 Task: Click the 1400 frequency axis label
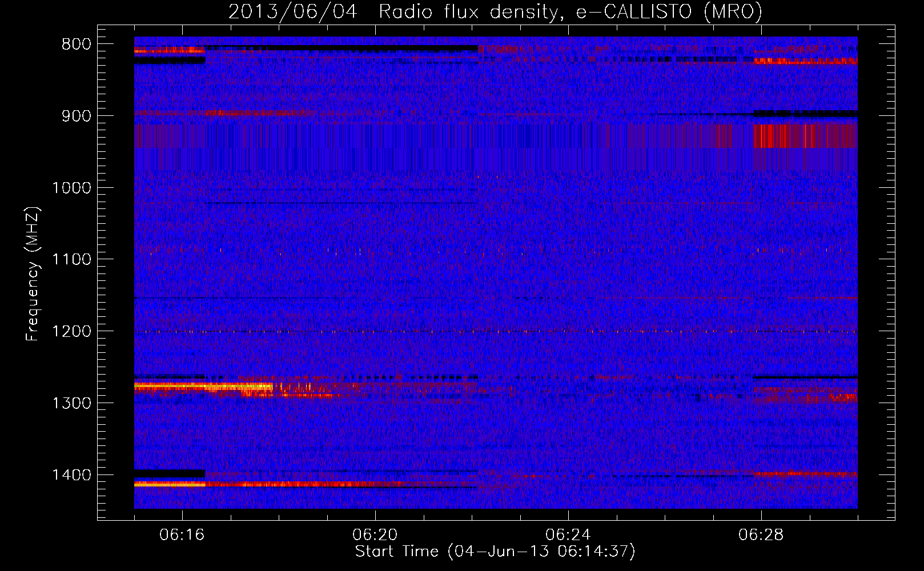71,475
